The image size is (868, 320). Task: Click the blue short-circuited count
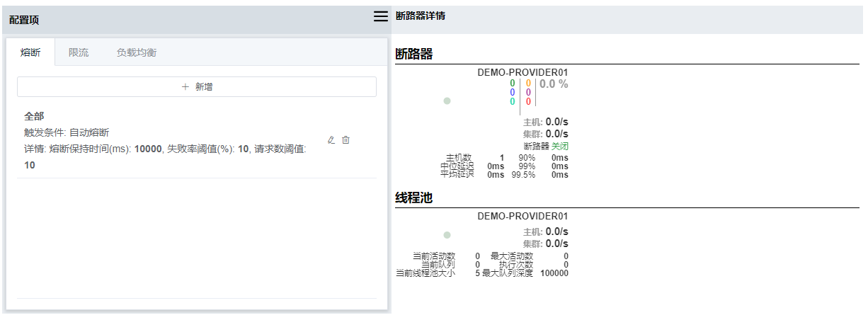(512, 93)
